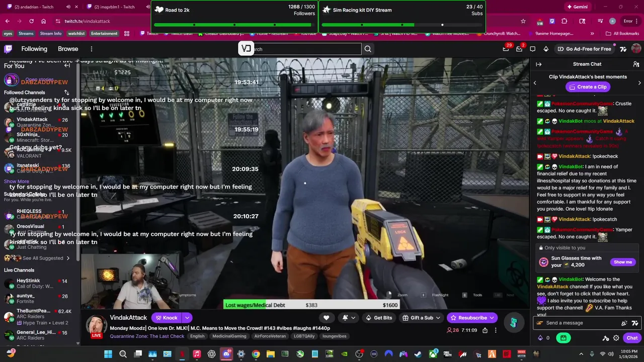644x362 pixels.
Task: Open the notifications inbox with badge 29
Action: point(506,49)
